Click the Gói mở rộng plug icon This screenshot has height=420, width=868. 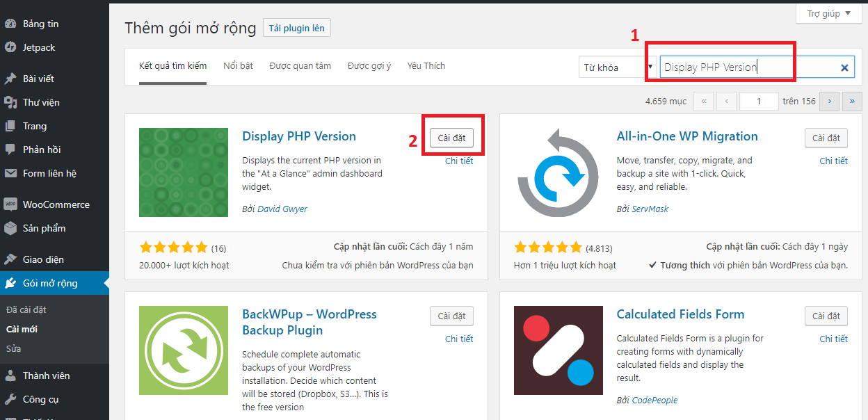click(10, 283)
